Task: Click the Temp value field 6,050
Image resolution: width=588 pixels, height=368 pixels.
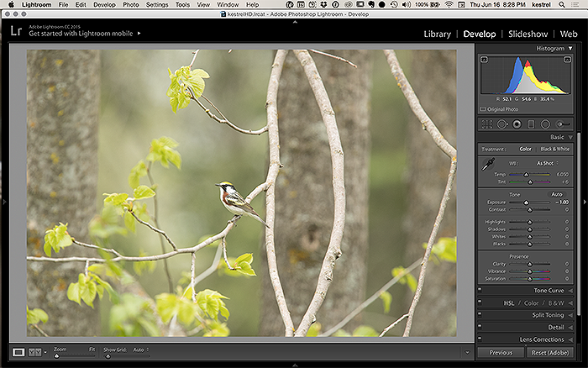Action: point(563,175)
